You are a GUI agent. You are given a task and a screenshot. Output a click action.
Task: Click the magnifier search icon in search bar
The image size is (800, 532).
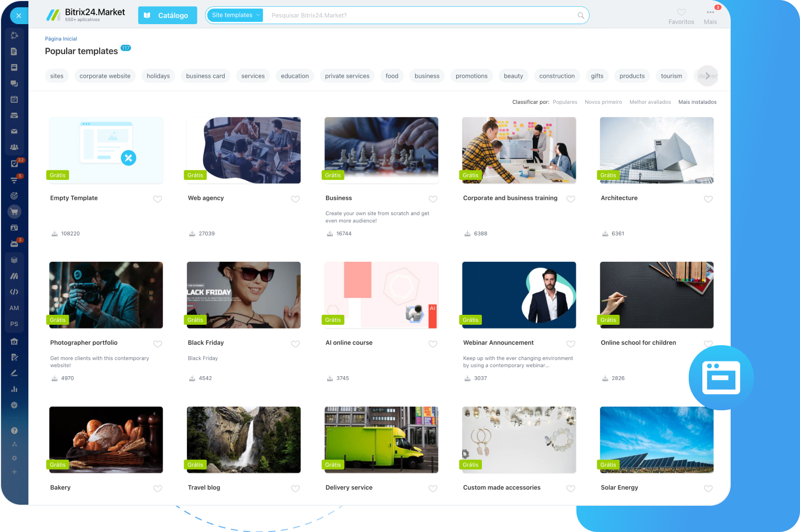coord(581,16)
